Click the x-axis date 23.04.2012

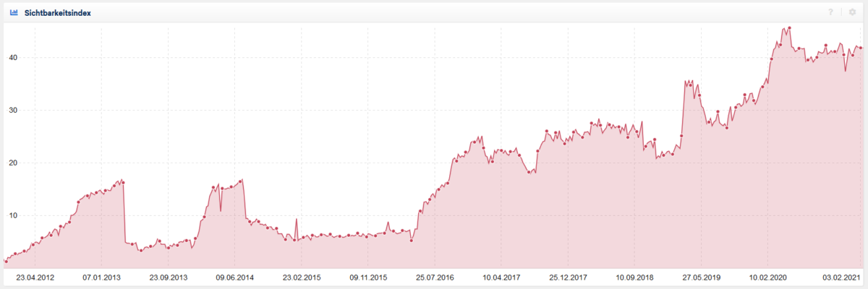(x=35, y=277)
